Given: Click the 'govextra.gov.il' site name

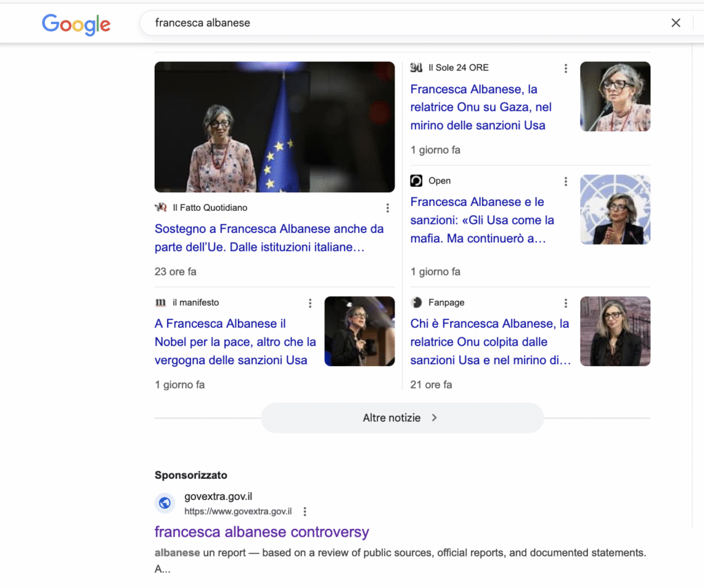Looking at the screenshot, I should (x=218, y=497).
